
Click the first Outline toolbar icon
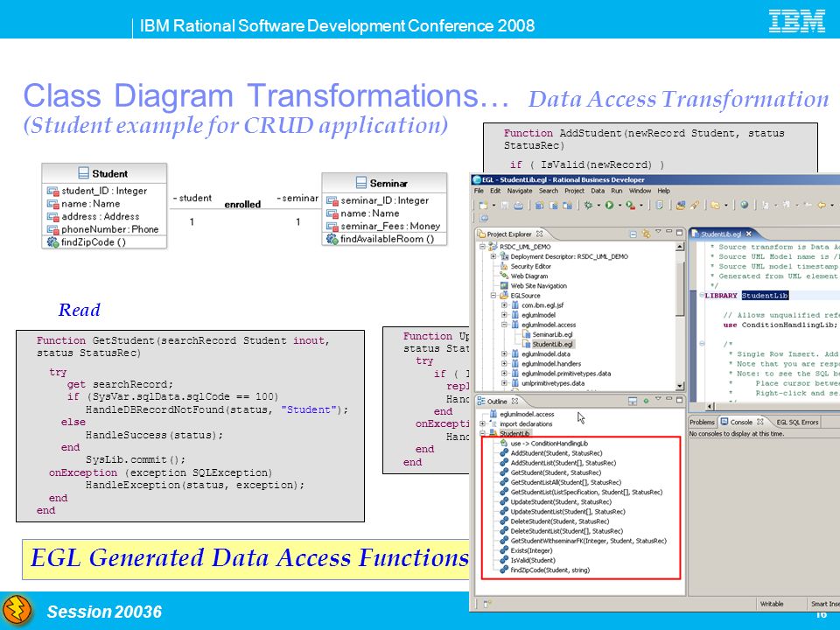pyautogui.click(x=633, y=401)
